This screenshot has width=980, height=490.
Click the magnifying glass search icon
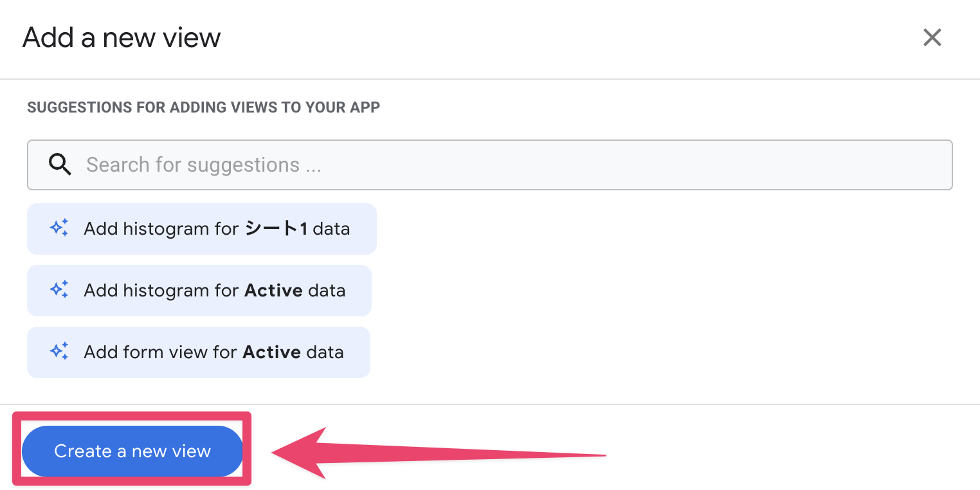coord(60,165)
